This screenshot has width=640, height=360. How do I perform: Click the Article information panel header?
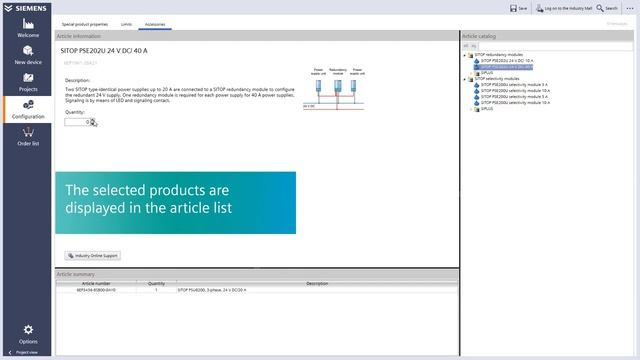(257, 36)
